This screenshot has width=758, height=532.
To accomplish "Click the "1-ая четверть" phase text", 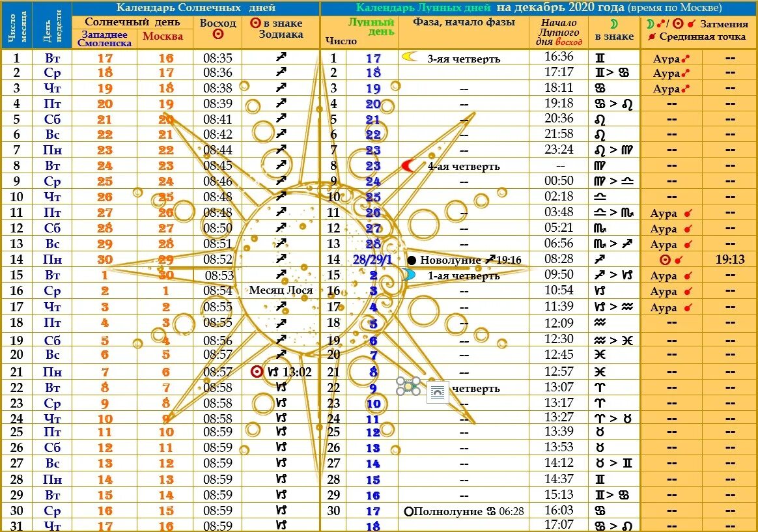I will coord(463,276).
